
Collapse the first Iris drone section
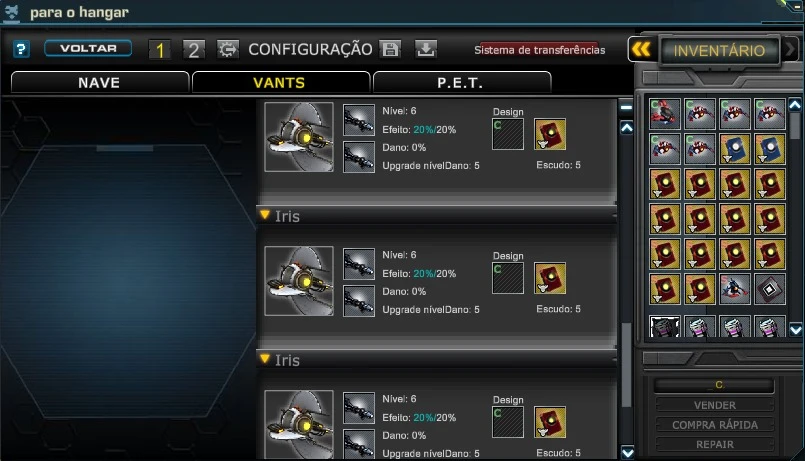265,215
